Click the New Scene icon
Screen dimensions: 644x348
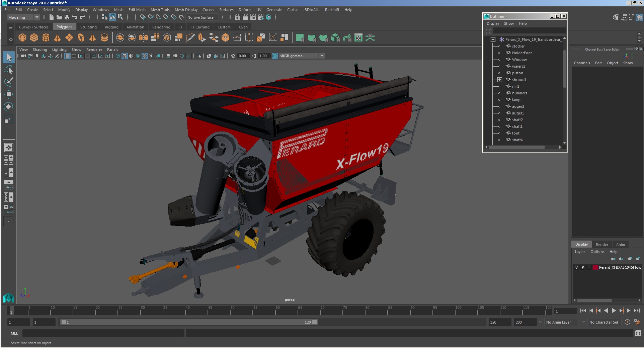tap(51, 17)
